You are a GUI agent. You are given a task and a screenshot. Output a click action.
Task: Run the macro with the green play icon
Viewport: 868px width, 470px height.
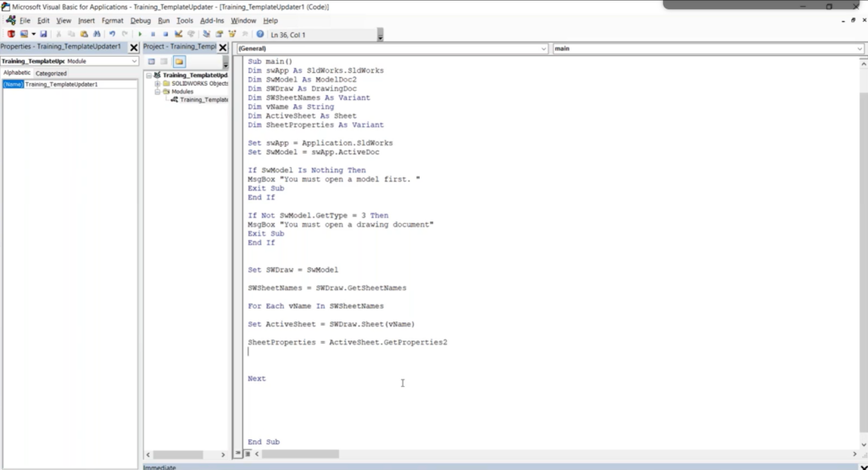pyautogui.click(x=140, y=35)
